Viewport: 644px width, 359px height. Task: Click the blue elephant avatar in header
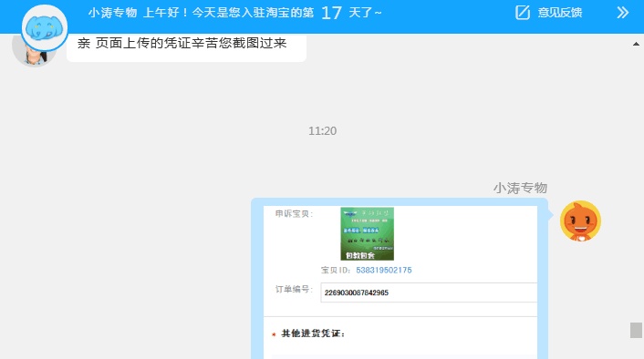[x=45, y=28]
